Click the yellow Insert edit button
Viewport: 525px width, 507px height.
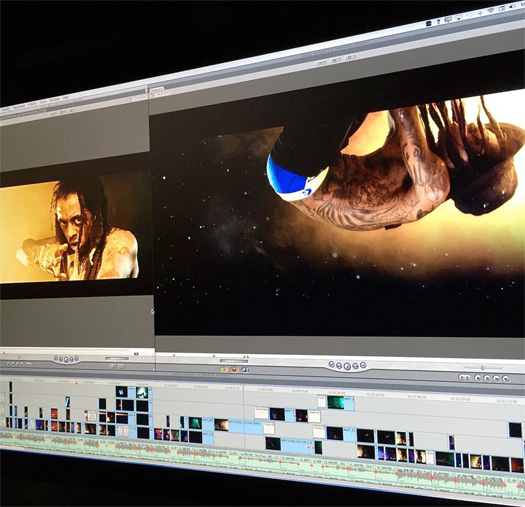coord(223,369)
